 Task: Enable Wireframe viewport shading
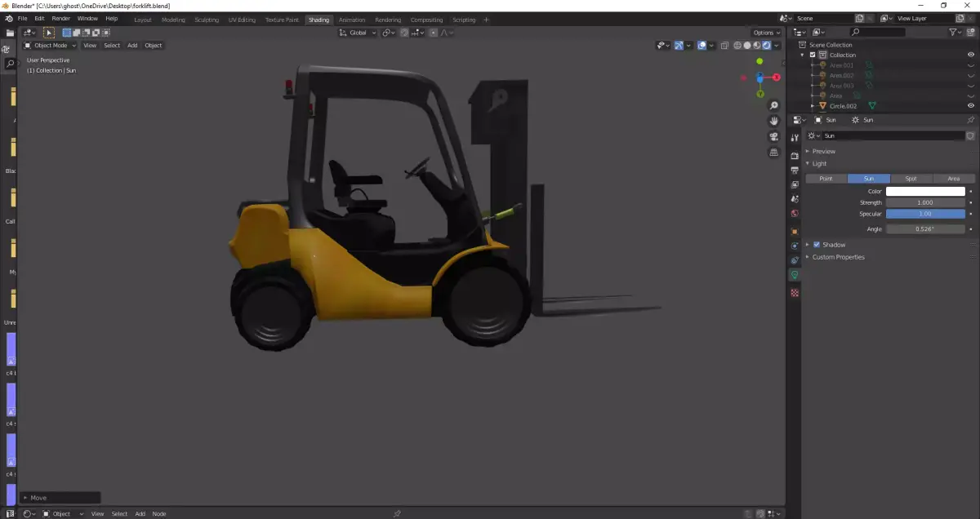tap(737, 45)
